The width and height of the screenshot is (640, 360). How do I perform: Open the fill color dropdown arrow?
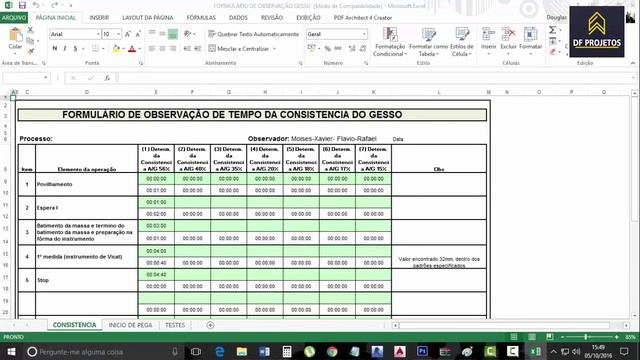[x=124, y=49]
